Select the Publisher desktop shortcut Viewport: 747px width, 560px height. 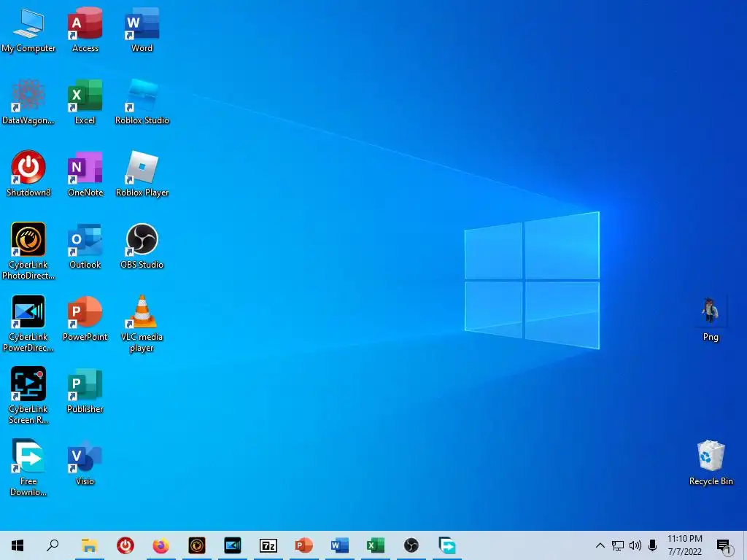85,391
